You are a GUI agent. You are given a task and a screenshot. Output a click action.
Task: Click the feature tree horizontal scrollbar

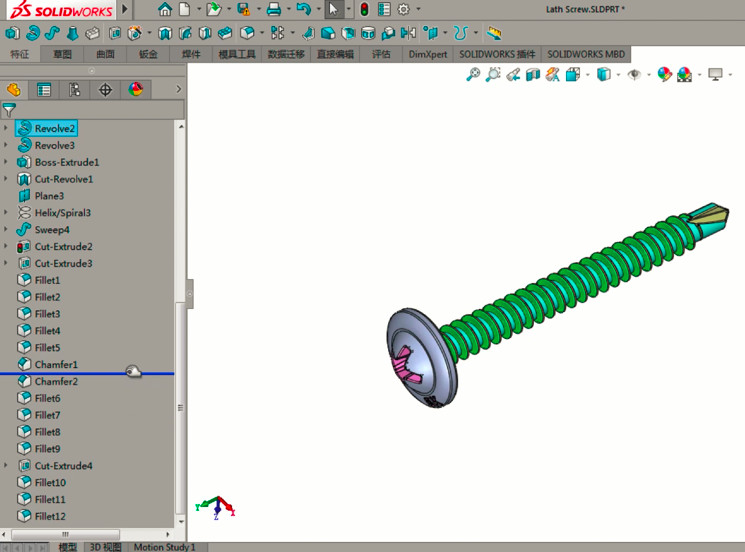click(65, 534)
